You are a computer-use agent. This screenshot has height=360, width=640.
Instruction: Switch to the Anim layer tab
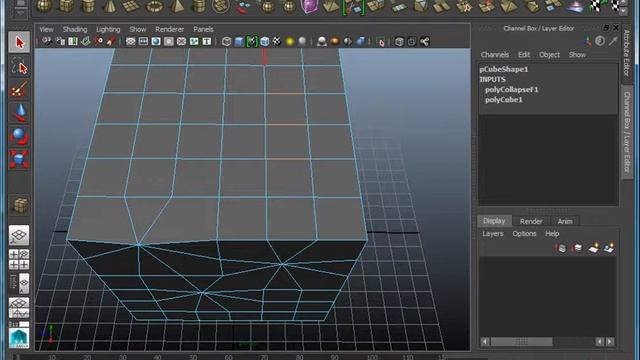pos(565,221)
